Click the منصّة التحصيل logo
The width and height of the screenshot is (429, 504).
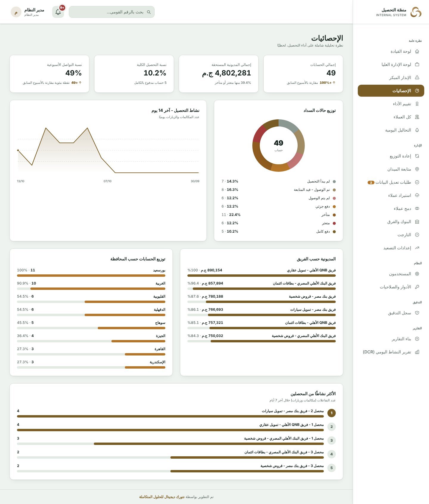(416, 12)
